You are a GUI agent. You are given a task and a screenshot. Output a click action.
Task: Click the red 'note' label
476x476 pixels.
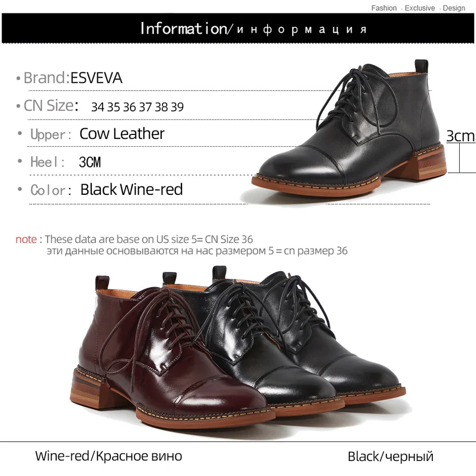tap(26, 239)
